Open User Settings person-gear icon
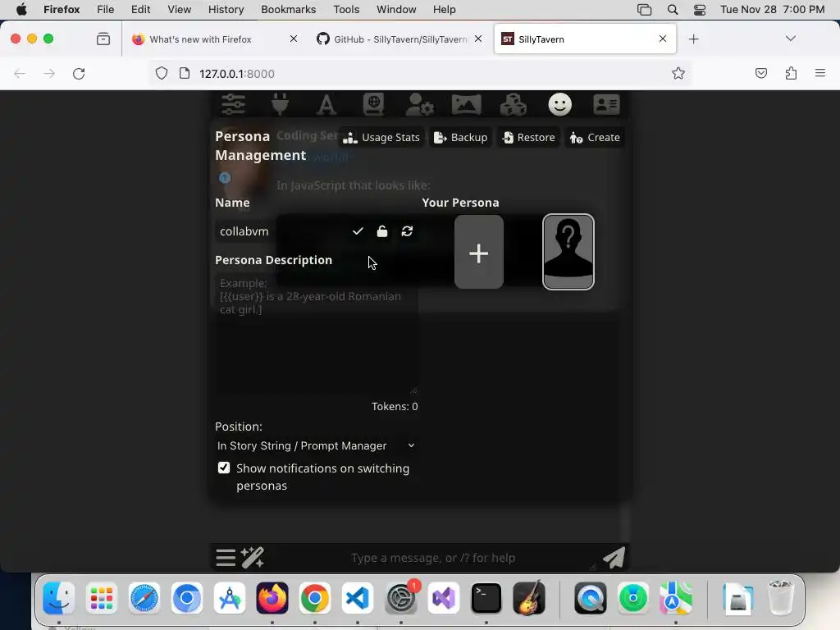840x630 pixels. [419, 104]
